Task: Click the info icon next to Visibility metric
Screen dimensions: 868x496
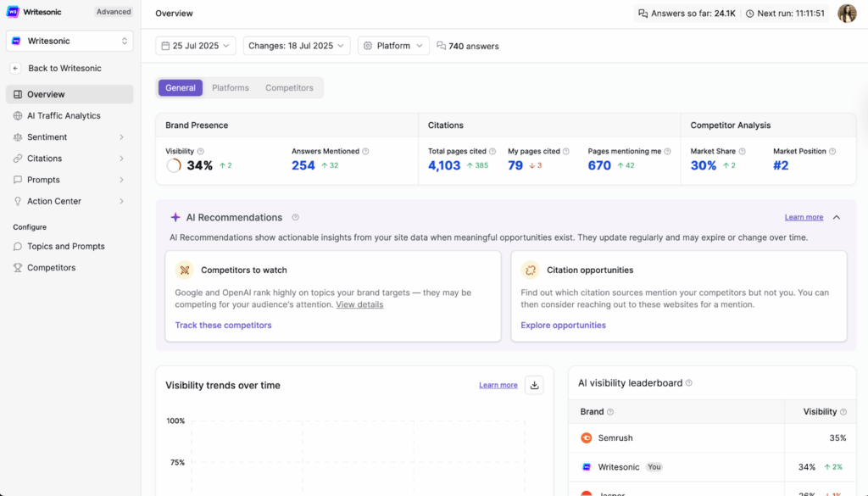Action: click(x=200, y=151)
